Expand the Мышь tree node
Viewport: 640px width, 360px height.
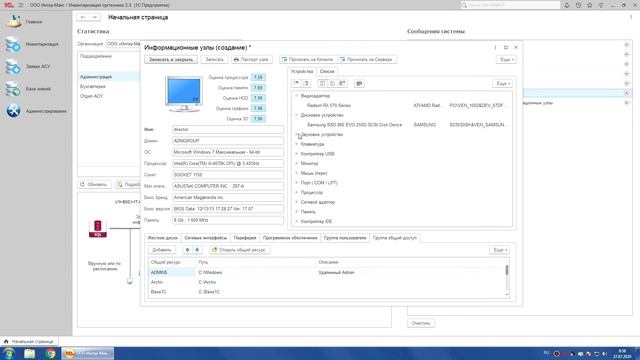point(297,173)
